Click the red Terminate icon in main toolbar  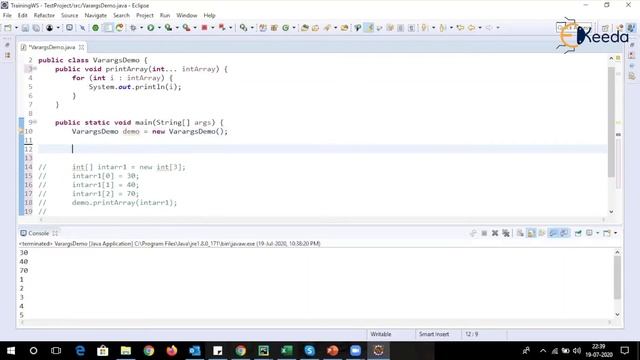(x=204, y=28)
